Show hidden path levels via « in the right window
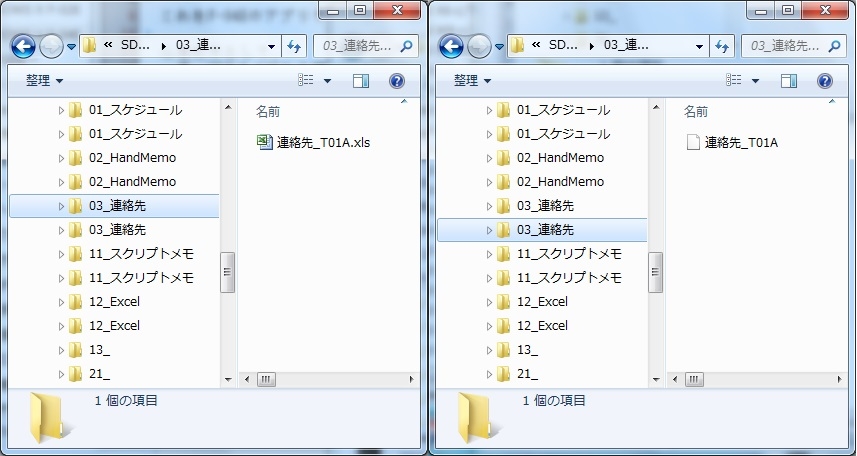The width and height of the screenshot is (857, 456). point(536,46)
